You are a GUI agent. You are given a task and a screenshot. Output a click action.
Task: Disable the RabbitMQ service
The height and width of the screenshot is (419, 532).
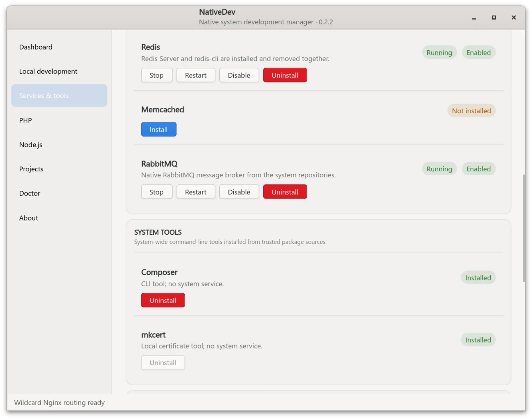pos(239,192)
